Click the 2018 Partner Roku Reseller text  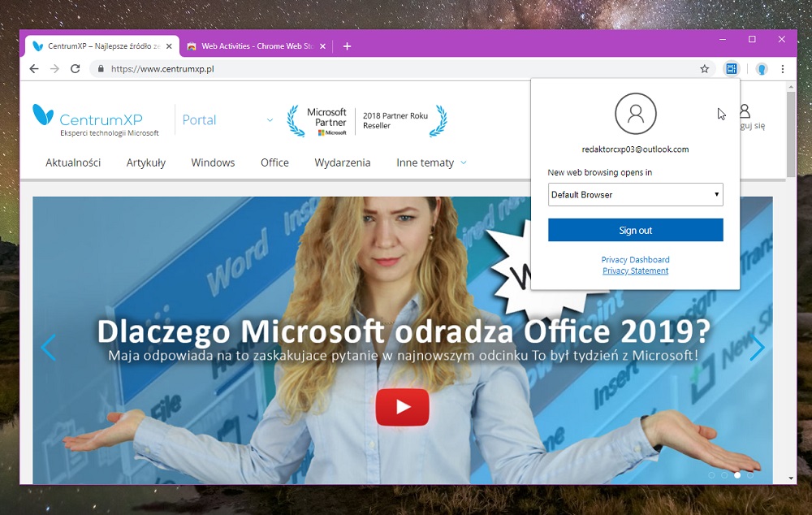pos(395,121)
